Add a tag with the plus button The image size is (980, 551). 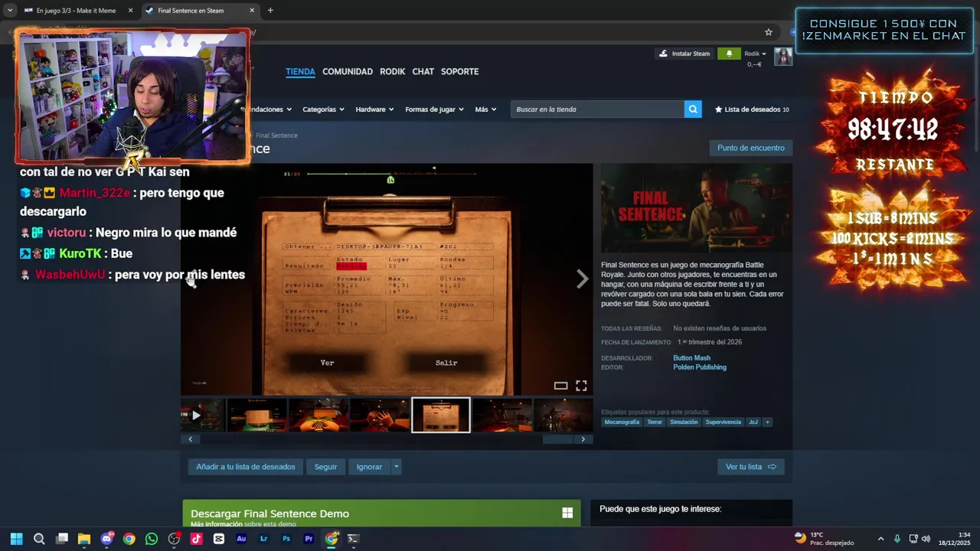[x=767, y=422]
